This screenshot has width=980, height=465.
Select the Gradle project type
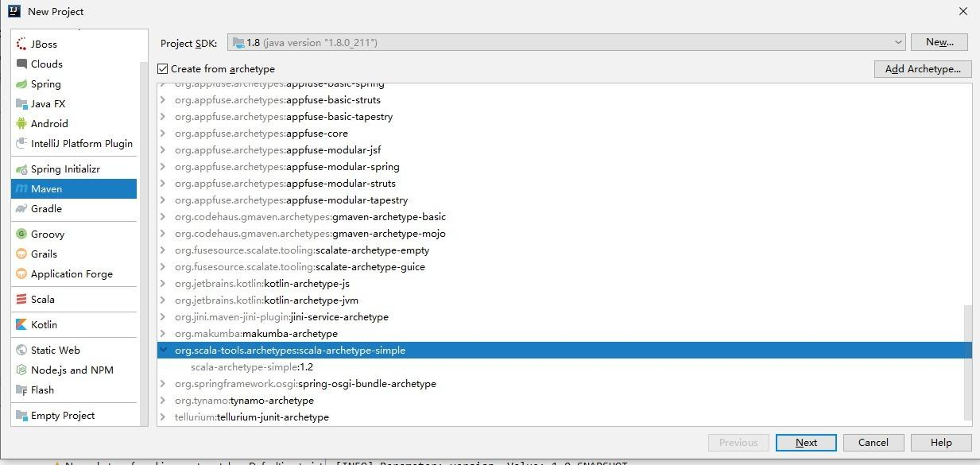coord(48,208)
